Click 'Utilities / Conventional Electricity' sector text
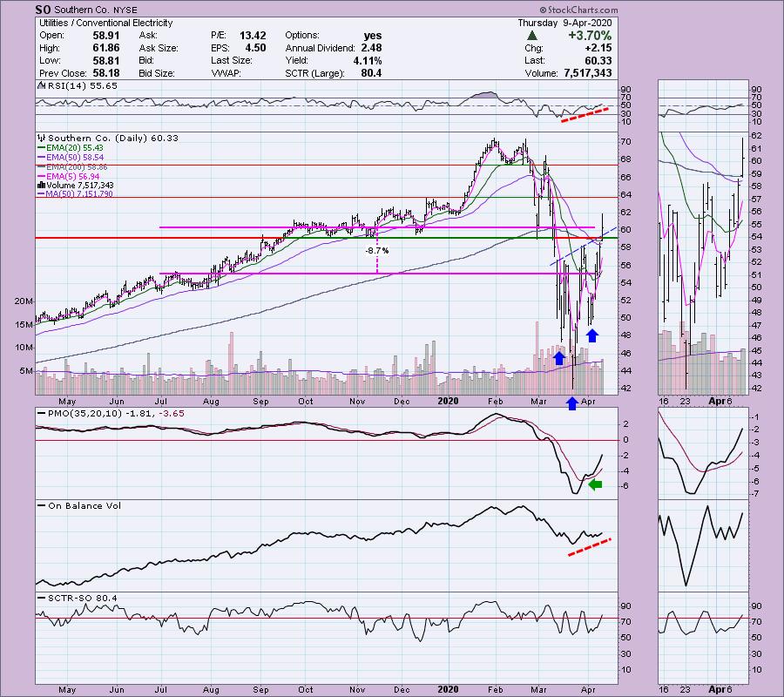 [x=105, y=23]
